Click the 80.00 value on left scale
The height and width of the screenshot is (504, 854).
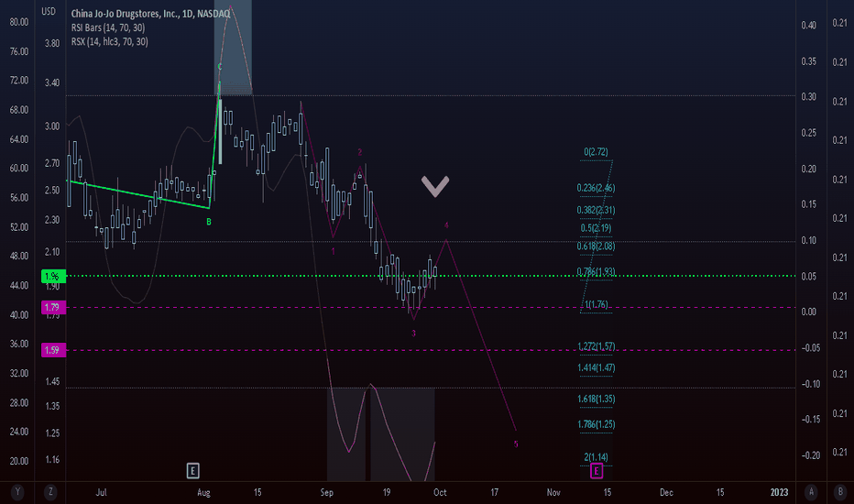(19, 22)
